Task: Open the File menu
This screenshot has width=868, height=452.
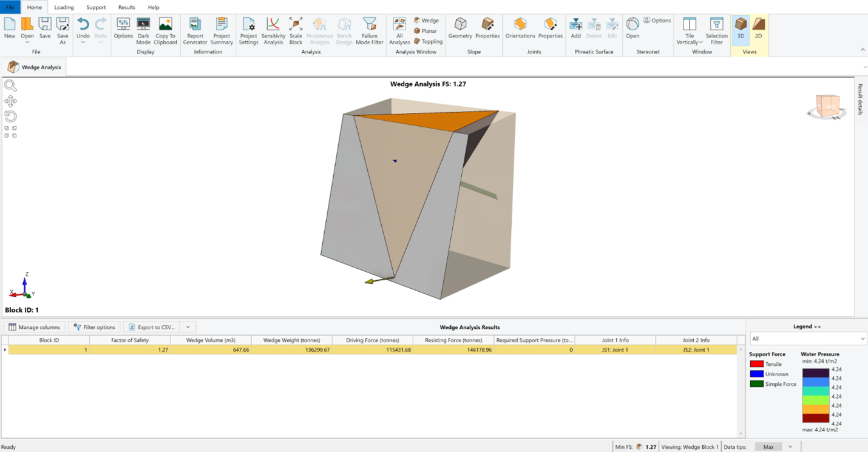Action: pyautogui.click(x=10, y=7)
